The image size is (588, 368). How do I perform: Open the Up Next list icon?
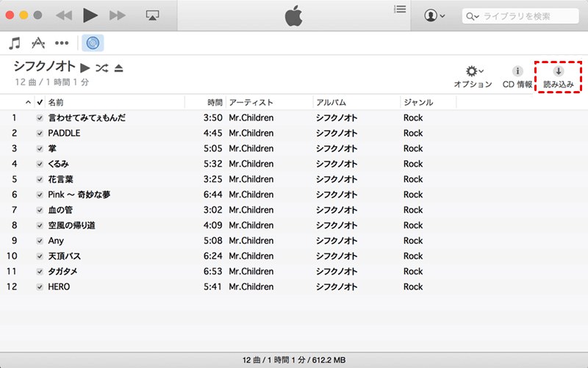click(x=400, y=10)
